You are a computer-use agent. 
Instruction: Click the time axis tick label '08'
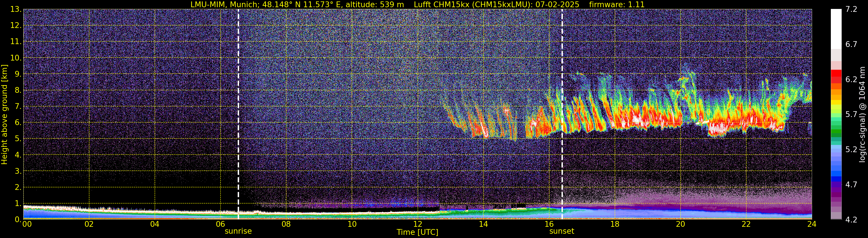point(286,224)
